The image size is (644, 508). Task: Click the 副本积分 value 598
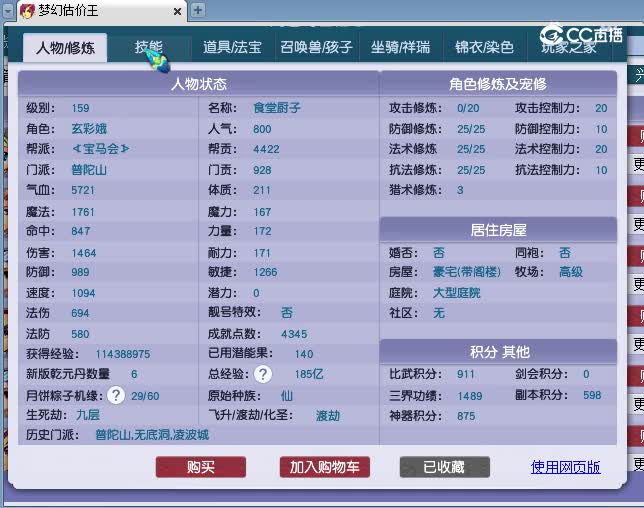(592, 395)
